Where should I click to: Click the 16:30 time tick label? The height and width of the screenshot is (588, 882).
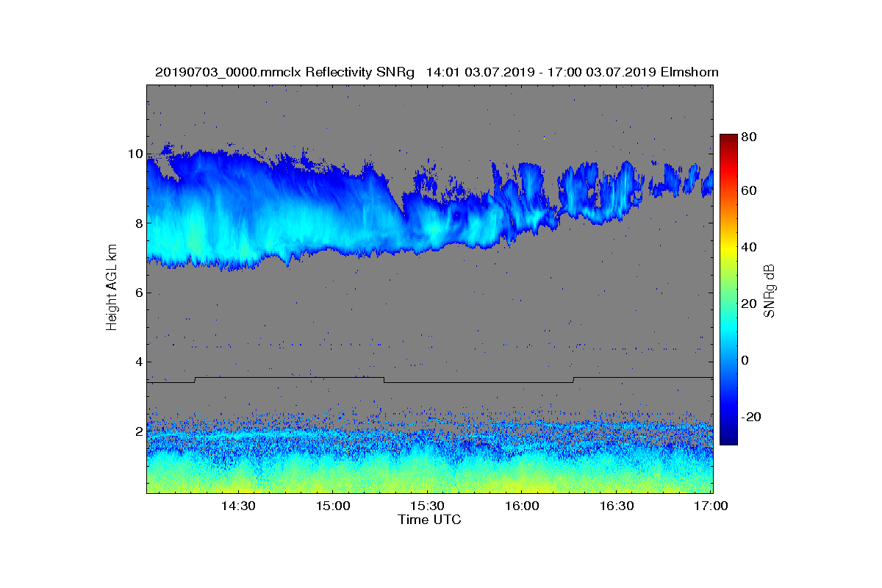616,506
